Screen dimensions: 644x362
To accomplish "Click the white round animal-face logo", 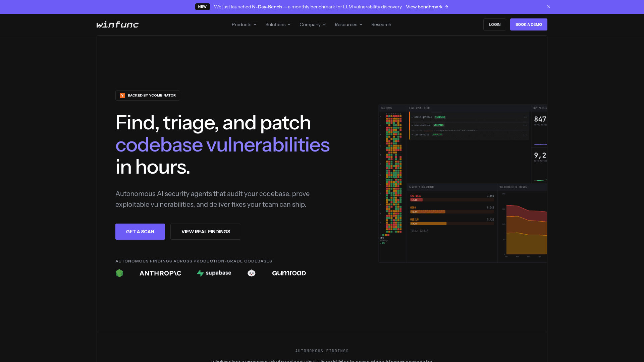I will point(252,273).
